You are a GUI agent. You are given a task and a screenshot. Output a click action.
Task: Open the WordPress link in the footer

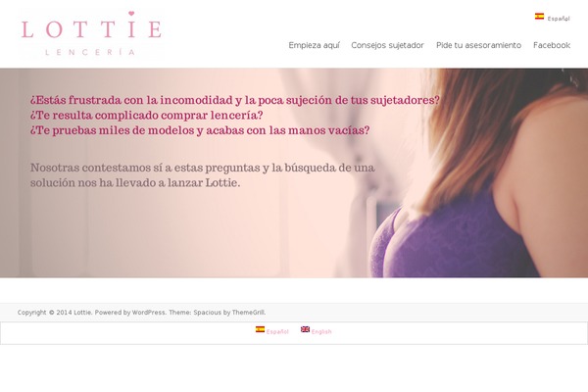(149, 312)
